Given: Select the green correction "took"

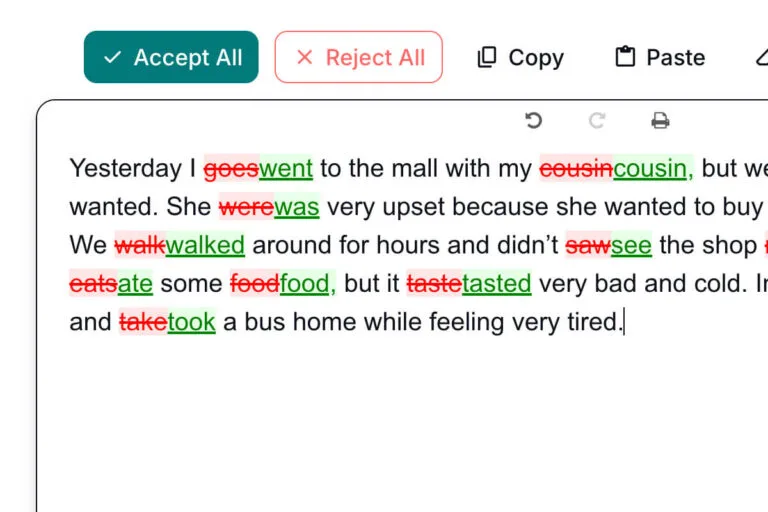Looking at the screenshot, I should click(x=191, y=322).
